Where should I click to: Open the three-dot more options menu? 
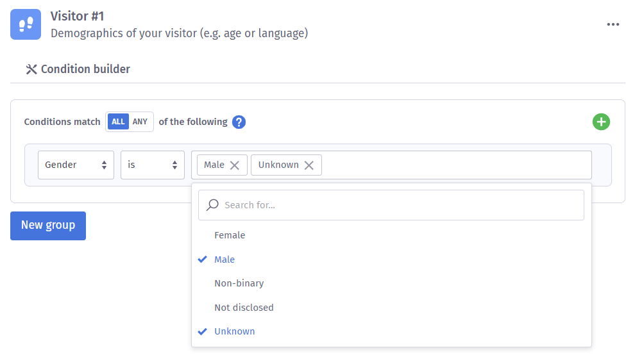(x=613, y=24)
